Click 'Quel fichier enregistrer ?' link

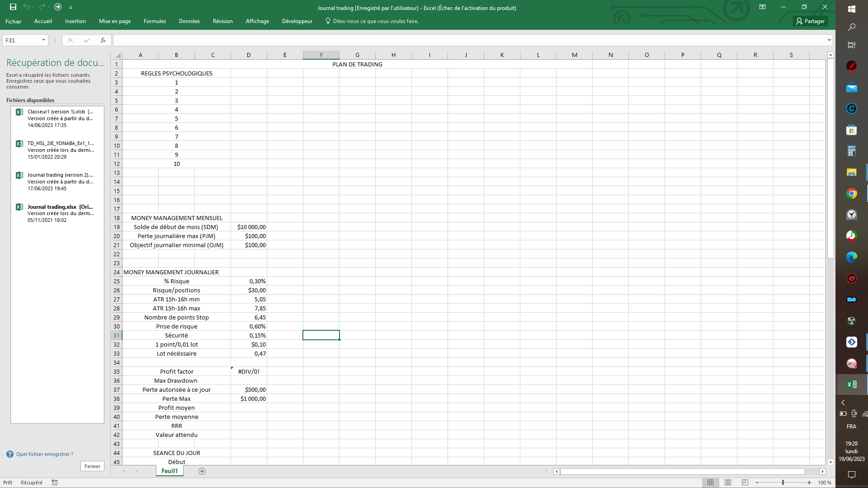[x=44, y=454]
